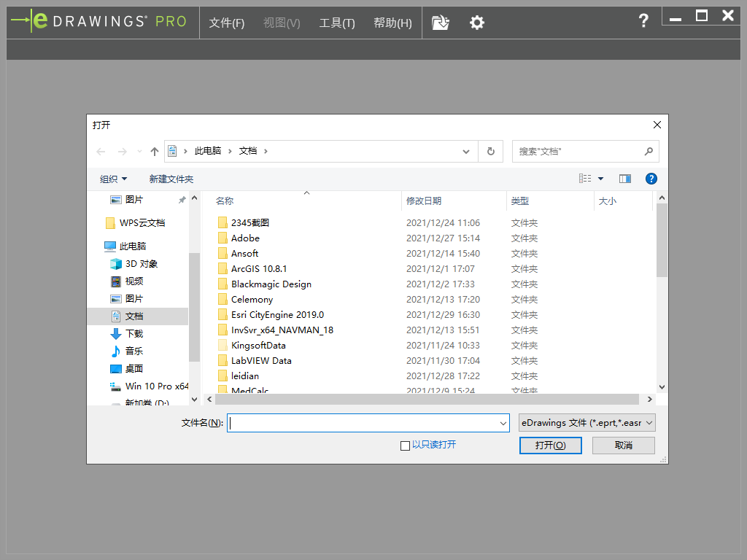Select the KingsoftData folder icon

[x=222, y=345]
